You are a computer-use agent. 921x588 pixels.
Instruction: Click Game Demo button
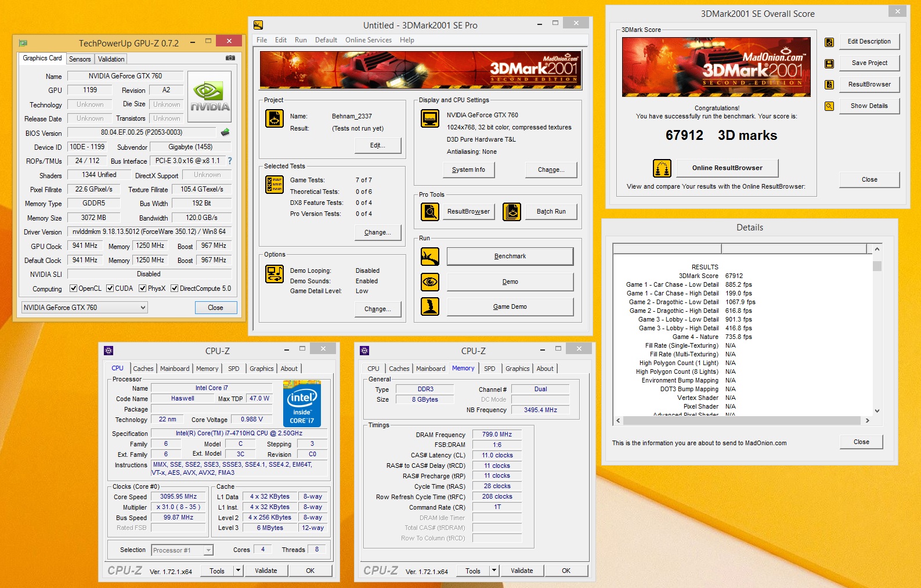pos(510,306)
